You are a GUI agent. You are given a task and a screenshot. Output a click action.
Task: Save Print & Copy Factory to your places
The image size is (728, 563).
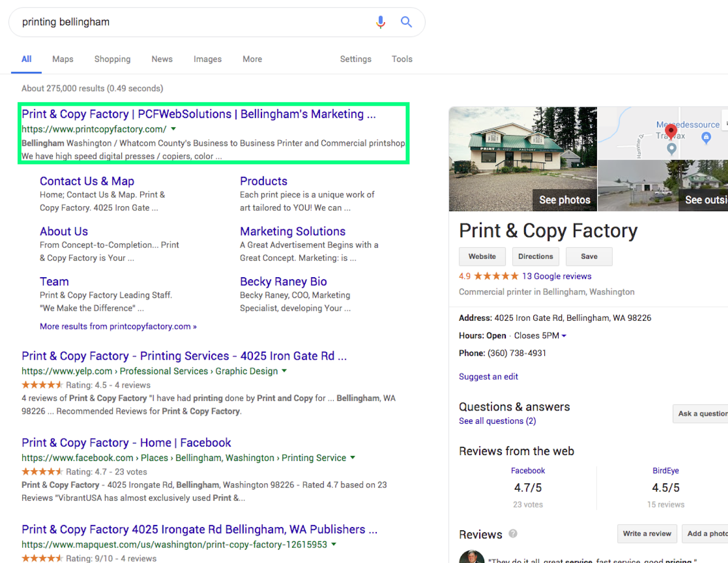pyautogui.click(x=589, y=257)
